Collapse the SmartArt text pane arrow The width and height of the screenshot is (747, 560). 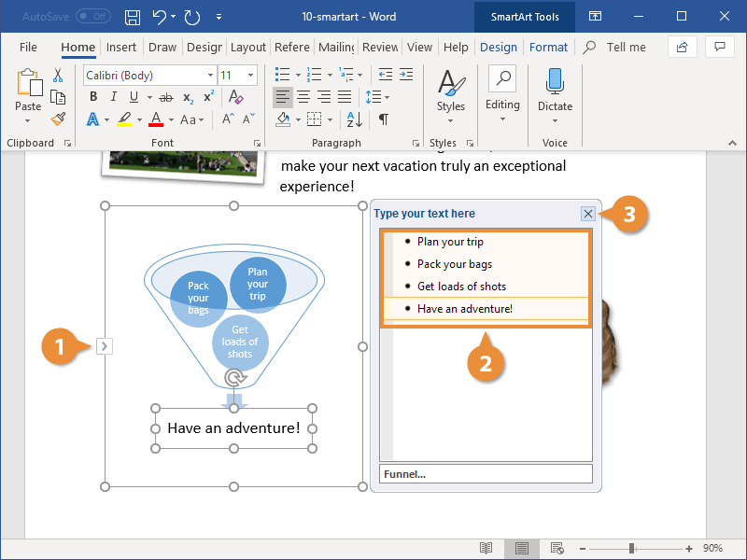[x=104, y=345]
